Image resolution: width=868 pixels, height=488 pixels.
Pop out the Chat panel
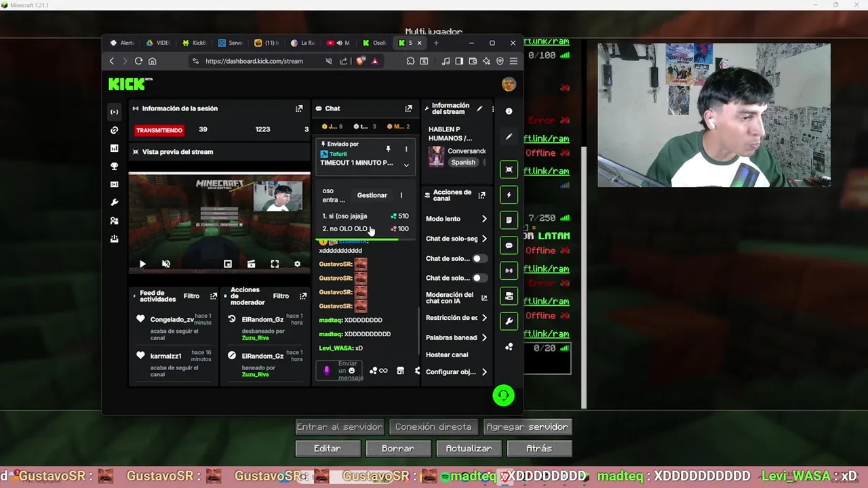(x=408, y=108)
